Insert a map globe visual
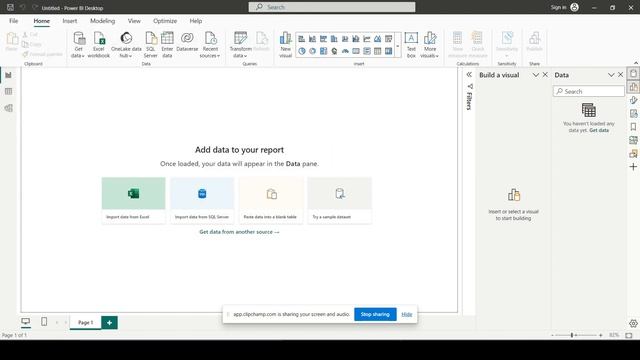Screen dimensions: 640x360 tap(334, 51)
